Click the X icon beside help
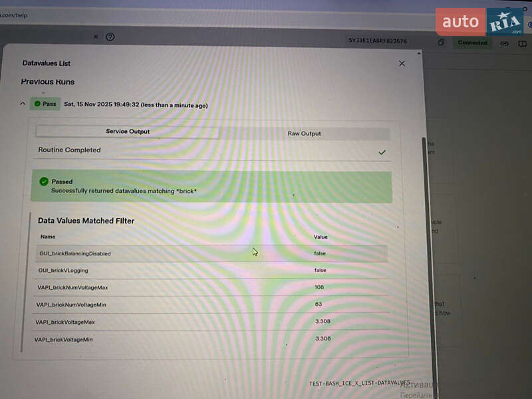Image resolution: width=532 pixels, height=399 pixels. click(95, 37)
